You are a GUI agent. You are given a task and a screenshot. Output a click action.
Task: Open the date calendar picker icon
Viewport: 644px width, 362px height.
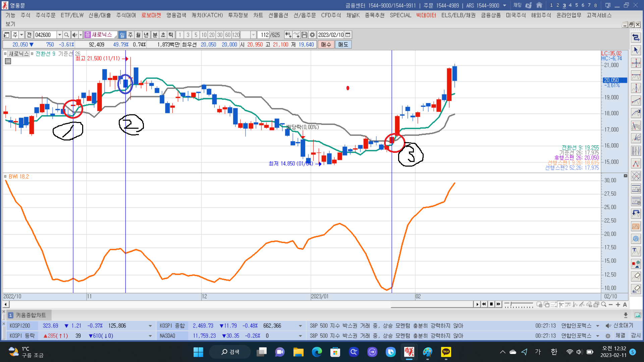[348, 35]
